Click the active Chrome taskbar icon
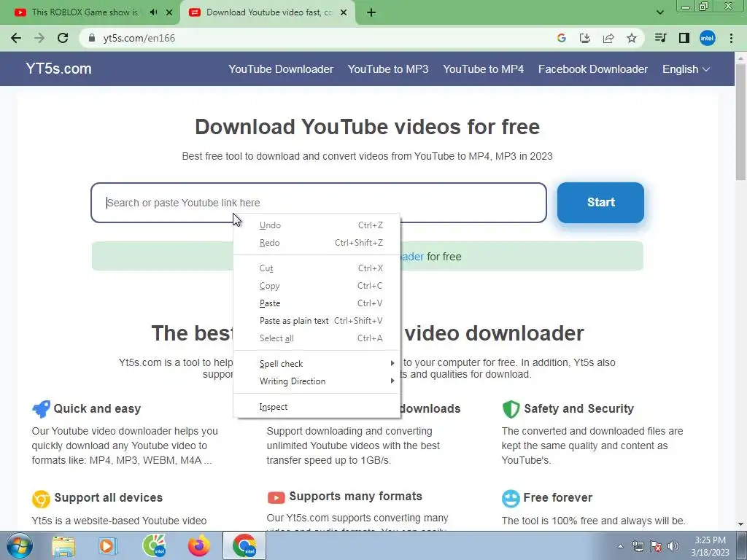 244,545
